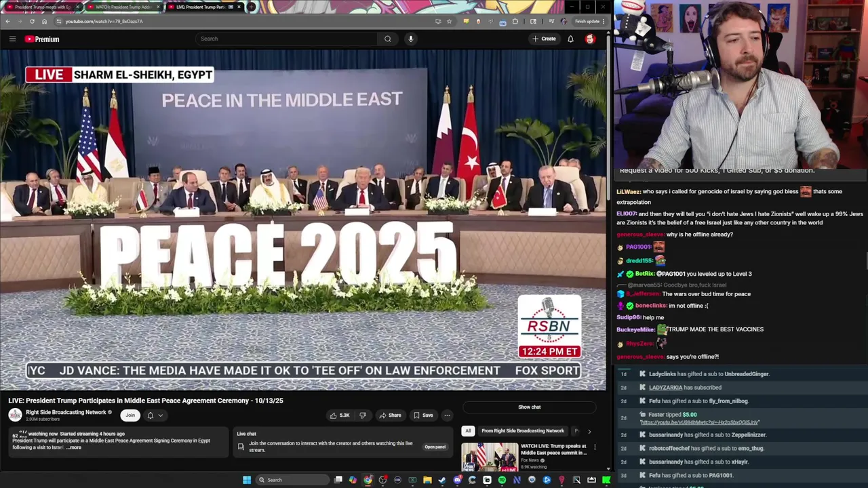Open new browser tab plus button

251,7
